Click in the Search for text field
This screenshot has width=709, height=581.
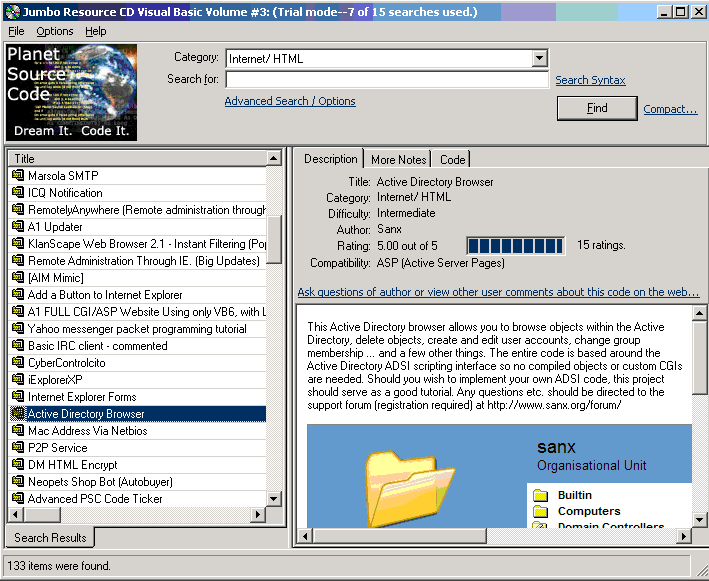387,79
